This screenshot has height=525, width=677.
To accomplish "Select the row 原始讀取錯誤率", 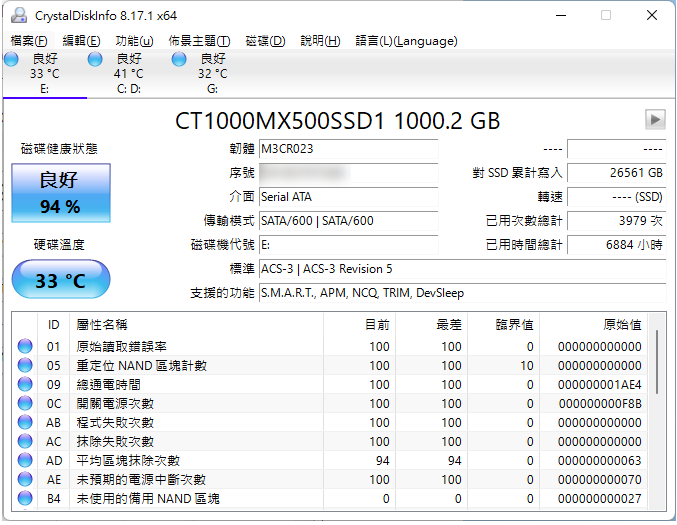I will coord(330,346).
